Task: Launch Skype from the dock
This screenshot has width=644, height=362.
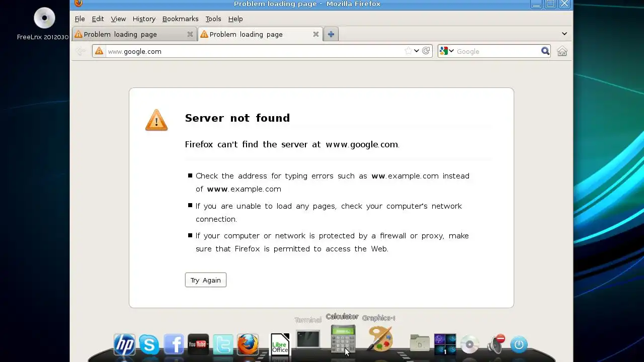Action: [x=149, y=344]
